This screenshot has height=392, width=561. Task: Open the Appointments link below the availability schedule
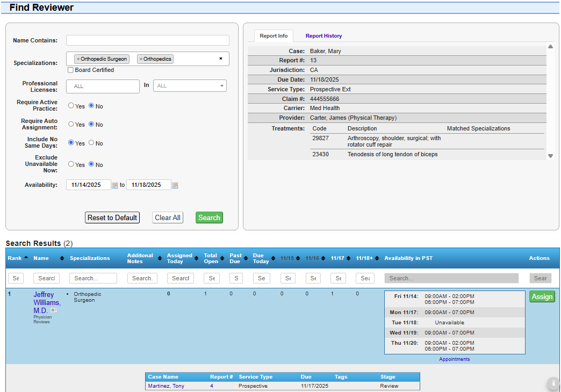[454, 359]
